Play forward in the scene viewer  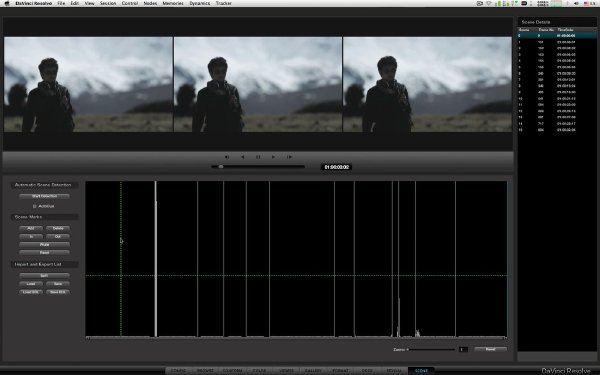coord(273,157)
